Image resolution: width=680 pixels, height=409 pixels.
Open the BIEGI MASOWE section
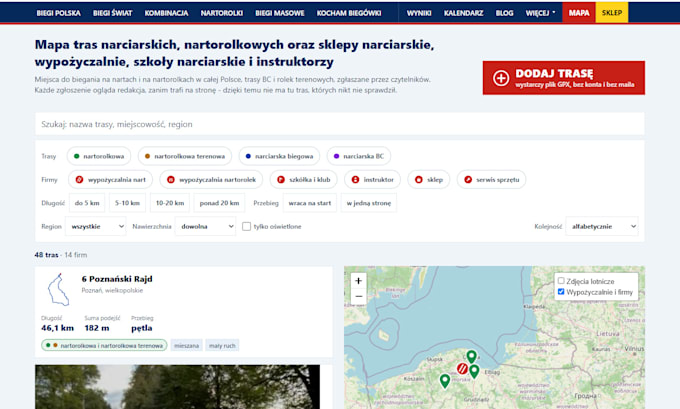(x=280, y=13)
